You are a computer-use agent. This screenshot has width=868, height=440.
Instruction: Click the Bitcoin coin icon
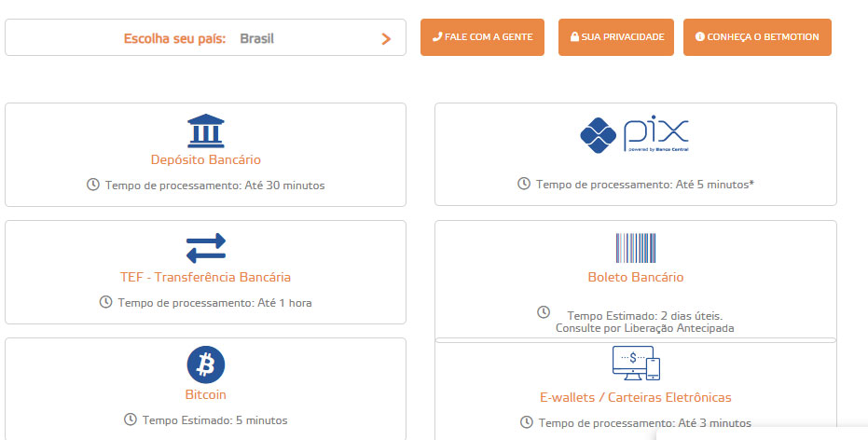(205, 364)
